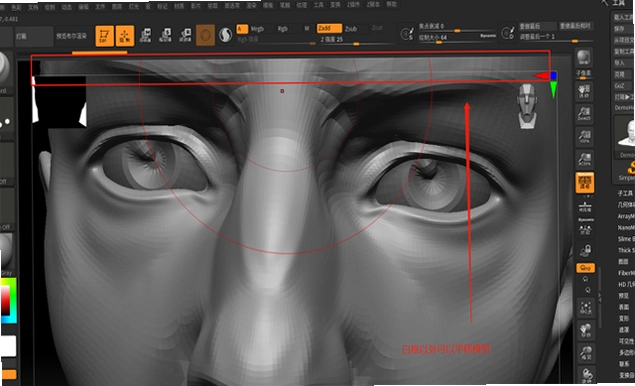This screenshot has height=386, width=635.
Task: Toggle Zadd mode
Action: pos(329,28)
